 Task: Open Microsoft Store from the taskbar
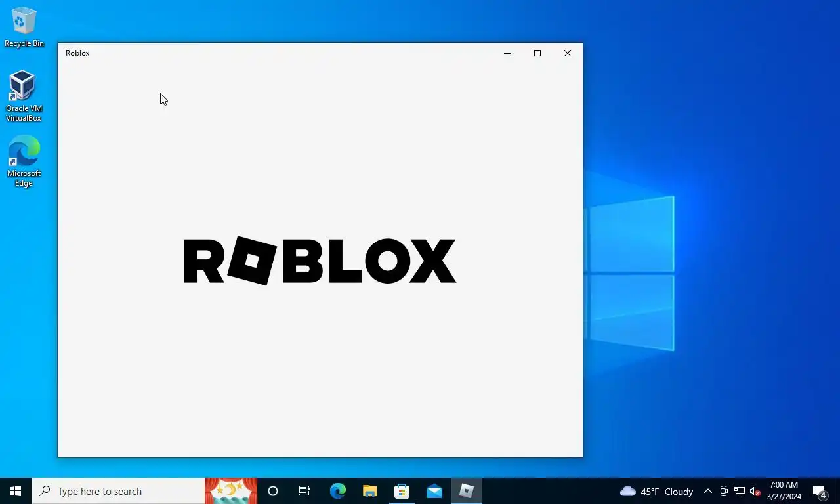tap(402, 491)
